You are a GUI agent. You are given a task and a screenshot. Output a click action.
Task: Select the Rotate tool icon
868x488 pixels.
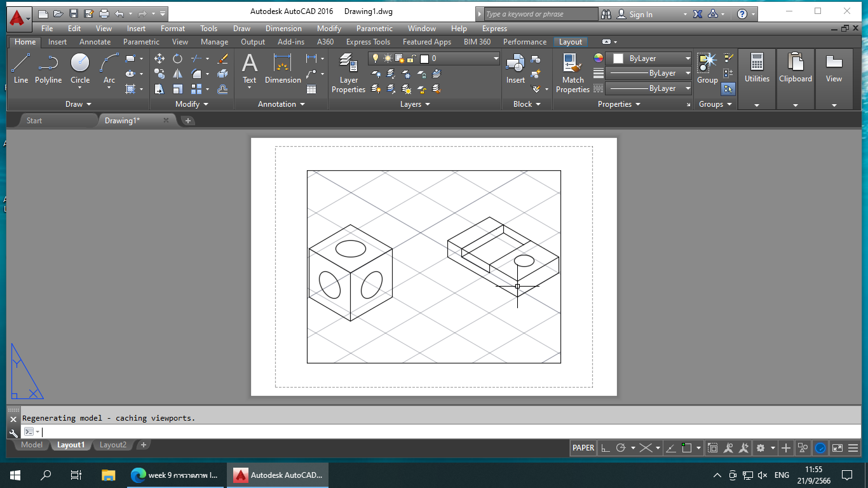pyautogui.click(x=178, y=58)
